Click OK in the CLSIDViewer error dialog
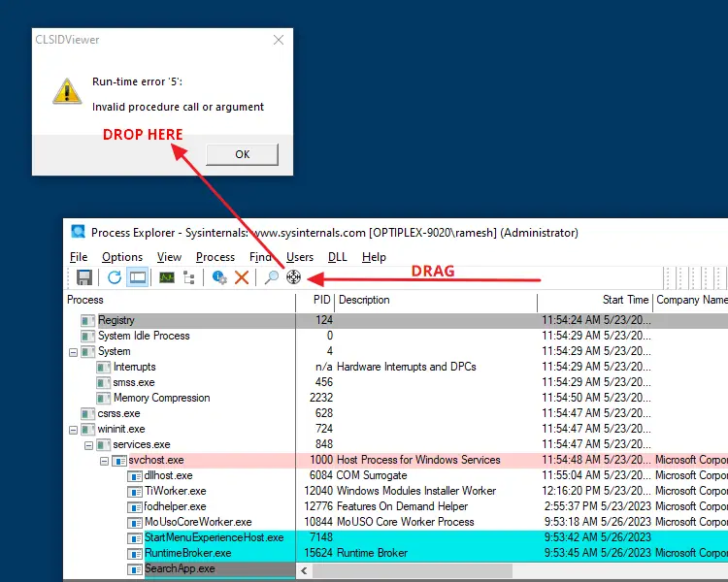The width and height of the screenshot is (728, 582). pyautogui.click(x=243, y=154)
